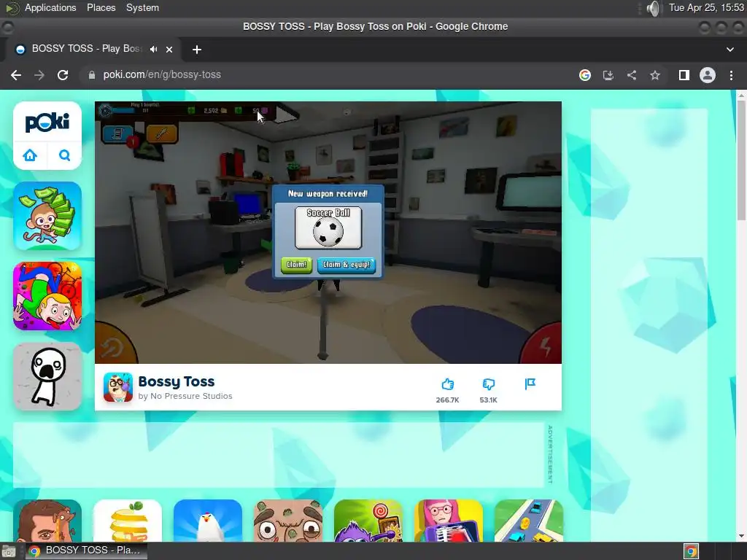Click green plus next to cash amount
The width and height of the screenshot is (747, 560).
[191, 111]
